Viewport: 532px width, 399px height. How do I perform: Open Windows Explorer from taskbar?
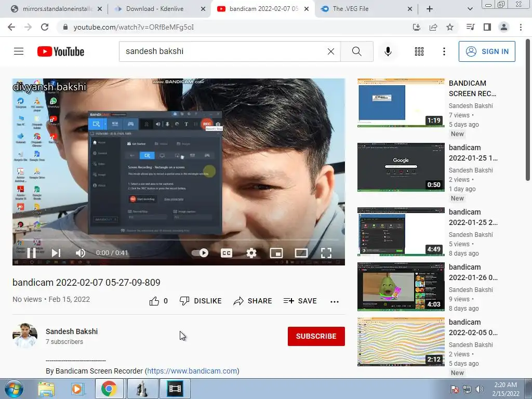(46, 389)
